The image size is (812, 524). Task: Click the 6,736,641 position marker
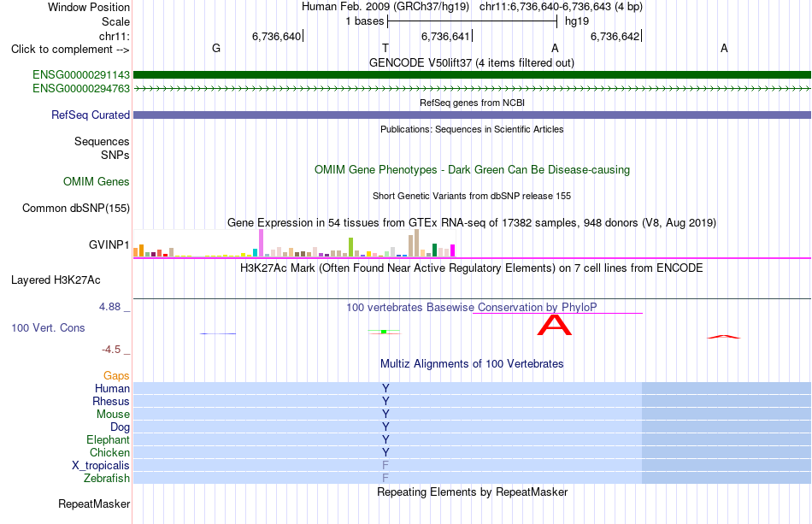pos(445,36)
